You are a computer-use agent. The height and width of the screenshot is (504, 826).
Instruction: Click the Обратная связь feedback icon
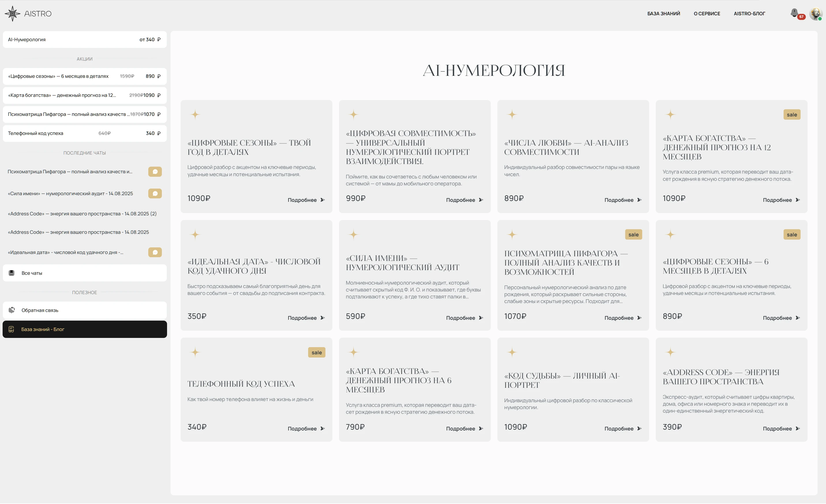click(12, 310)
